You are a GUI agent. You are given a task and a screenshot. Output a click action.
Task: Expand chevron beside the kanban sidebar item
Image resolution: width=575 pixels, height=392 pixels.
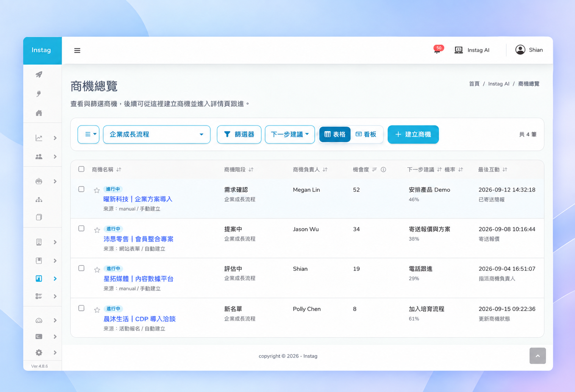(x=55, y=278)
